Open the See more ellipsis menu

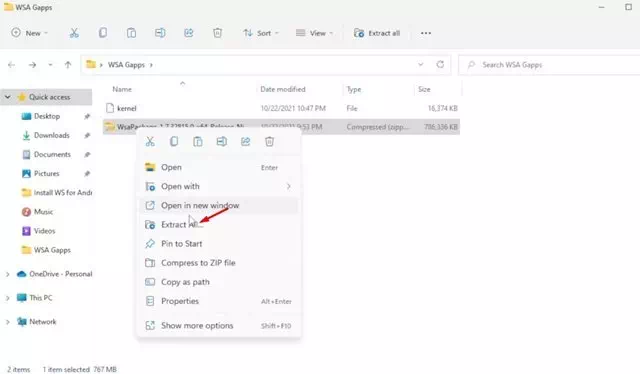[426, 33]
